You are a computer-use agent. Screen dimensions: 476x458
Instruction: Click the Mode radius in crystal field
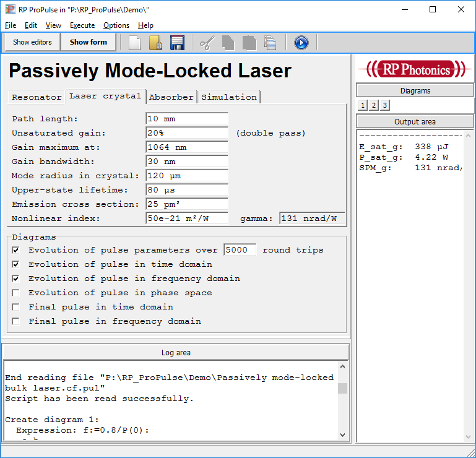click(187, 176)
